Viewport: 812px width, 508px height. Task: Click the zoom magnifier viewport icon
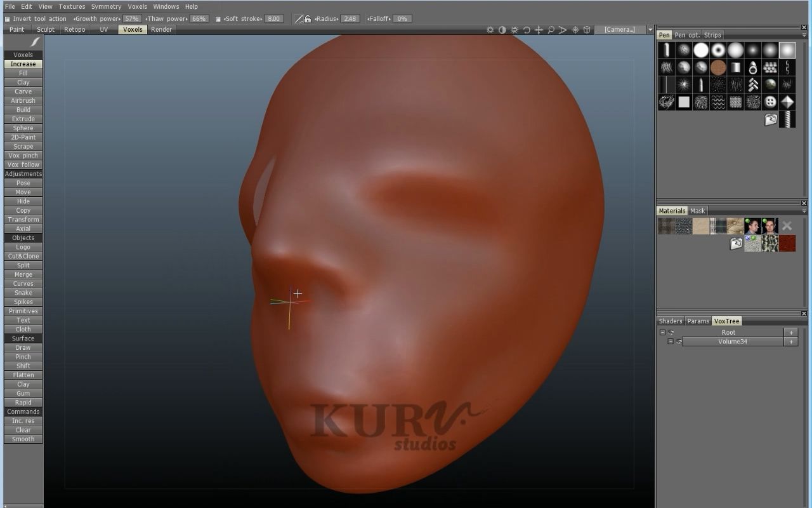click(551, 30)
